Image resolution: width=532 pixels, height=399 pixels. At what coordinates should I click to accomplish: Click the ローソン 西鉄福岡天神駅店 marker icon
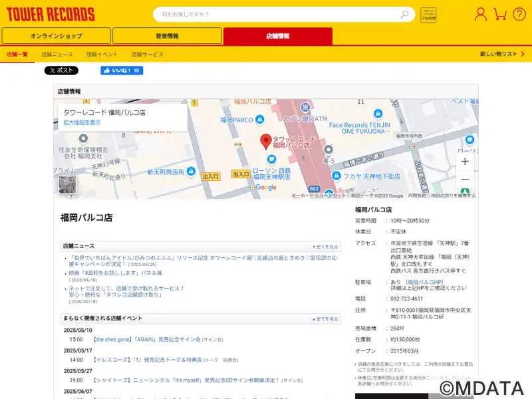tap(271, 159)
